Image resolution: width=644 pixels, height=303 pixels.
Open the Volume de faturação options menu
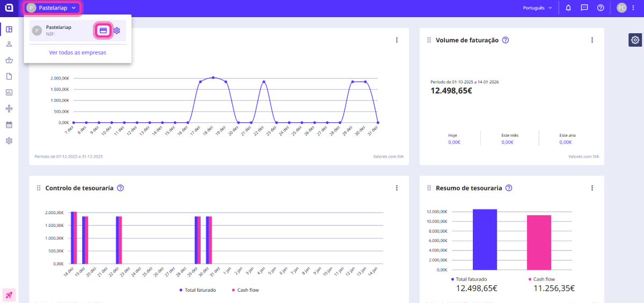coord(592,40)
